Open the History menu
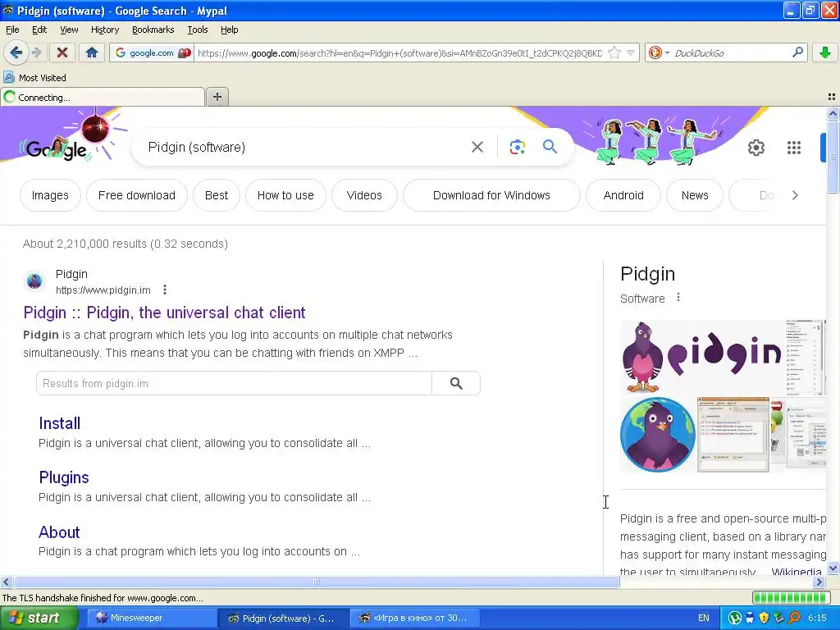This screenshot has width=840, height=630. point(104,30)
